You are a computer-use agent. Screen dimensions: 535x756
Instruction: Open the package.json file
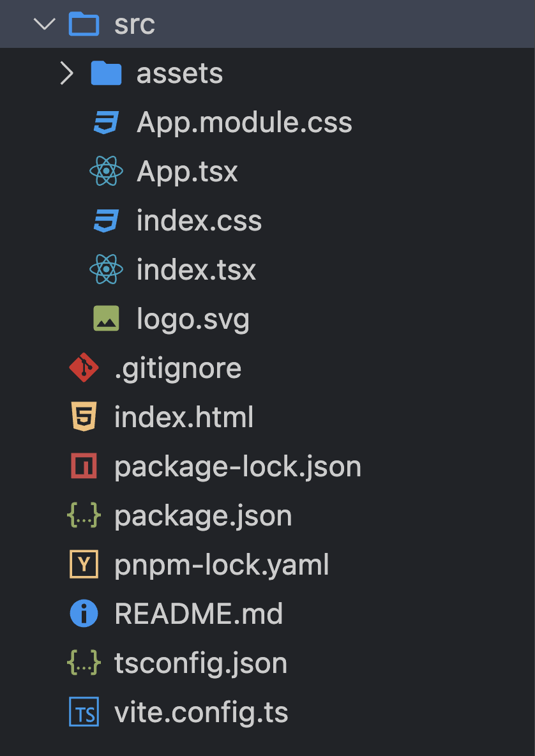(203, 516)
